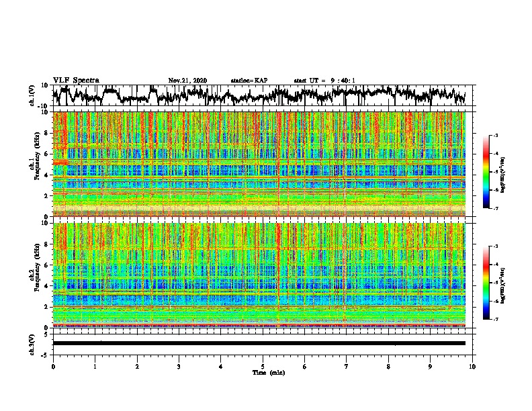
Task: Click the 'VLF Spectra' title text
Action: (x=76, y=80)
